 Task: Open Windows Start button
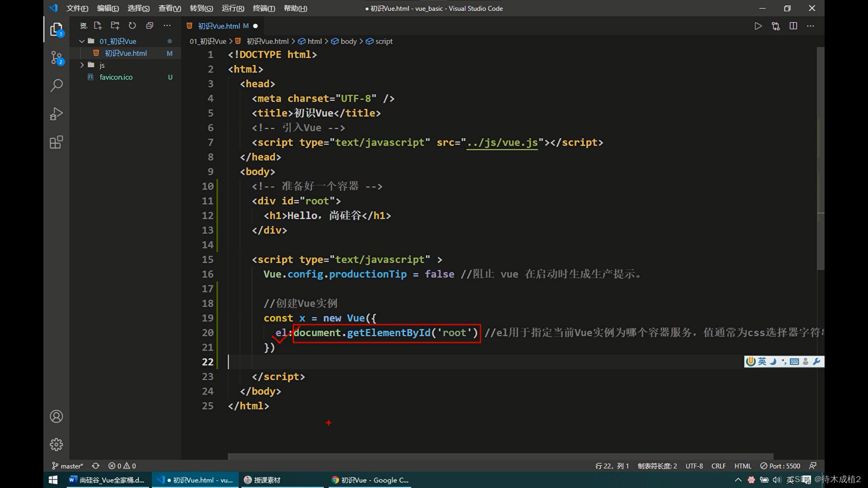pos(53,480)
